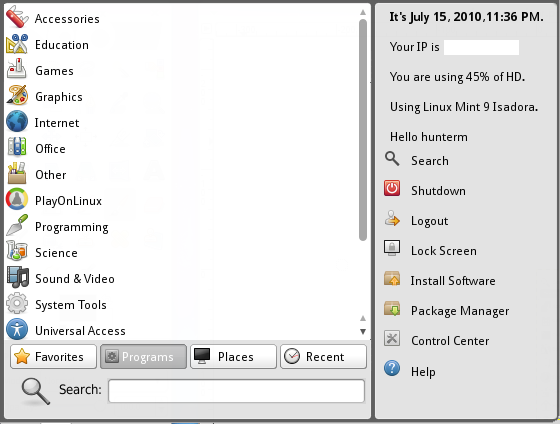This screenshot has width=560, height=424.
Task: Click the Internet globe icon
Action: [17, 122]
